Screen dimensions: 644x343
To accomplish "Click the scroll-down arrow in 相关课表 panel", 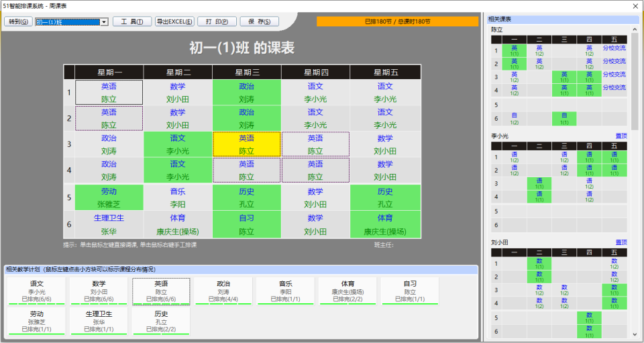I will coord(635,334).
